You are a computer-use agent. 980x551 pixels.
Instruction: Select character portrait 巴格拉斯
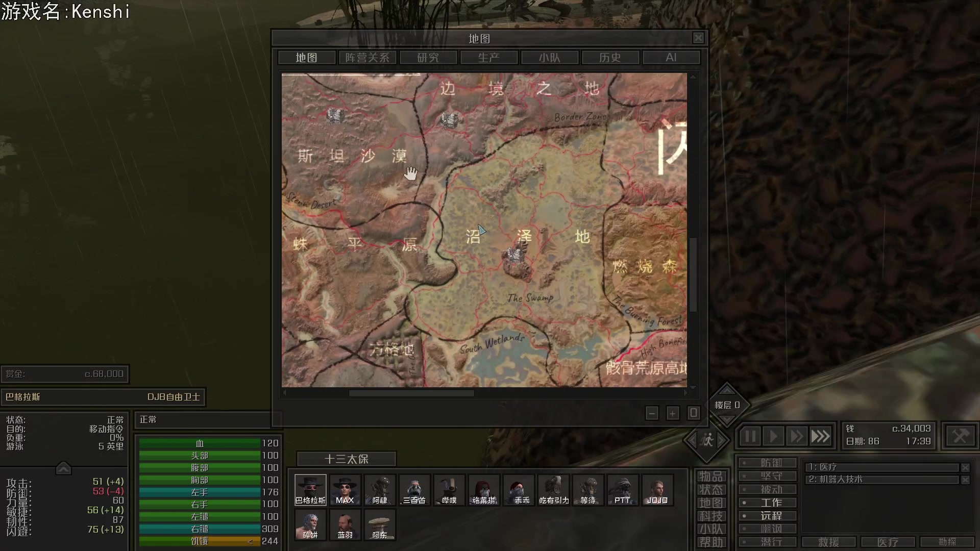(310, 490)
